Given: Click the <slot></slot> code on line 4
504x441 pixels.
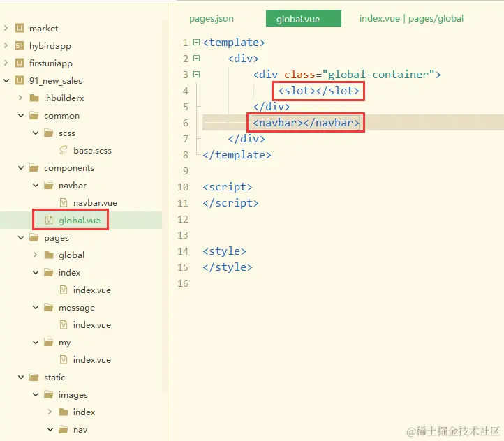Looking at the screenshot, I should coord(318,91).
